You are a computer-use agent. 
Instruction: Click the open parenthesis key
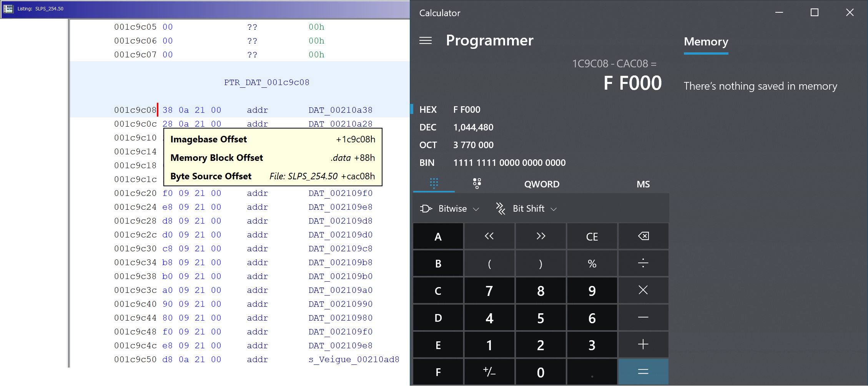[489, 263]
